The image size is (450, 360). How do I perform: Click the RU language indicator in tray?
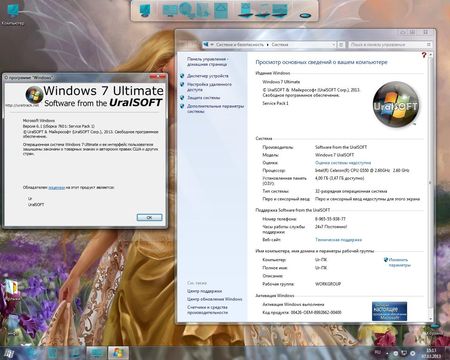[x=378, y=352]
